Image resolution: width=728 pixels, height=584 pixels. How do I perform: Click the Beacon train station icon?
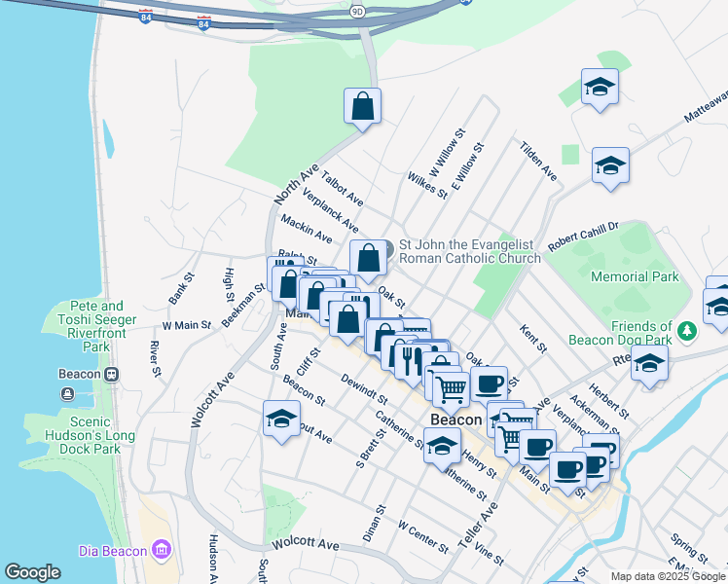pyautogui.click(x=111, y=374)
